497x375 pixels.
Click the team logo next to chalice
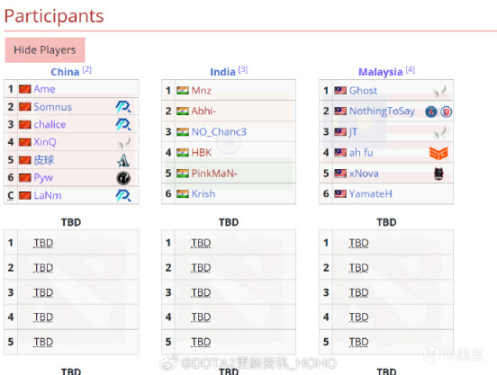(123, 124)
